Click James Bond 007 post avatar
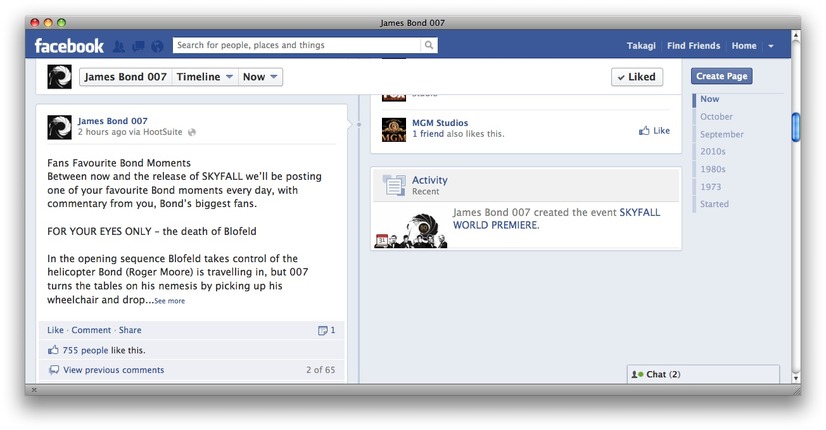This screenshot has height=430, width=826. pos(60,127)
